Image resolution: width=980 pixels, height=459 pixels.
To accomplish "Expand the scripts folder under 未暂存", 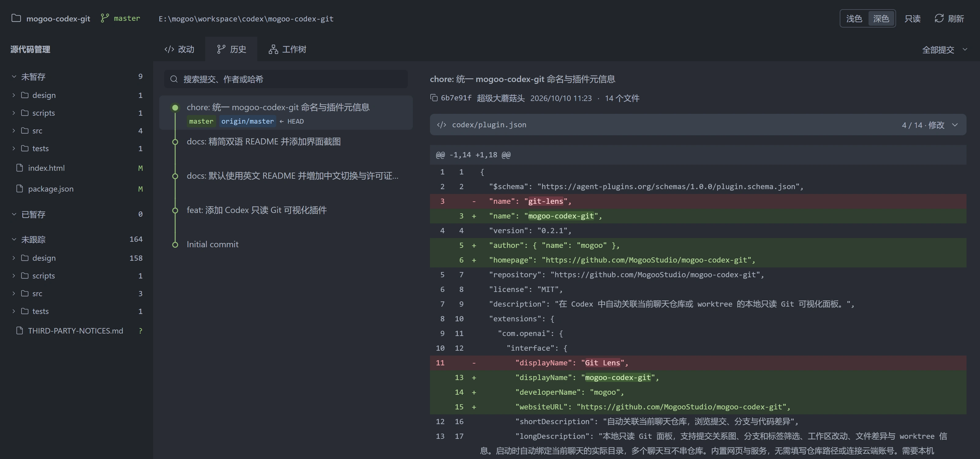I will pyautogui.click(x=14, y=113).
